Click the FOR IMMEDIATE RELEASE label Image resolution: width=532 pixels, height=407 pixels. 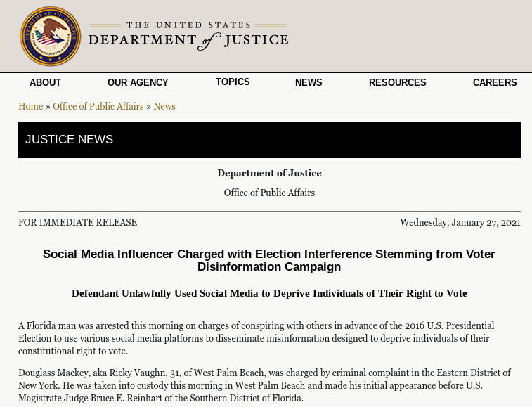pos(77,222)
